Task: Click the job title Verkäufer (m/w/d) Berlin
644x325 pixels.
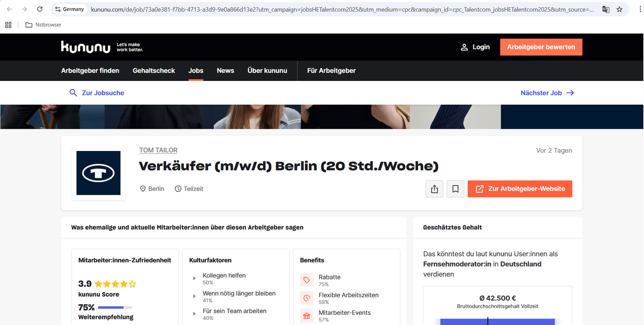Action: (x=289, y=166)
